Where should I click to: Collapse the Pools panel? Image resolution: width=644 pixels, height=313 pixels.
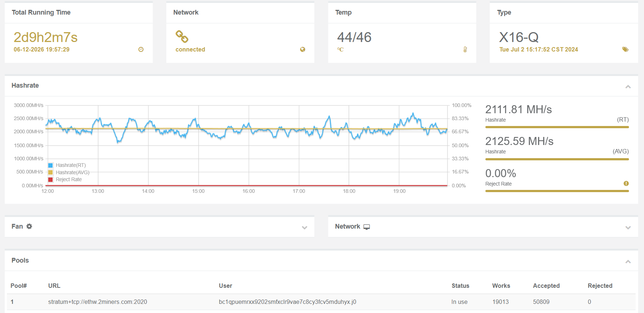pos(628,262)
